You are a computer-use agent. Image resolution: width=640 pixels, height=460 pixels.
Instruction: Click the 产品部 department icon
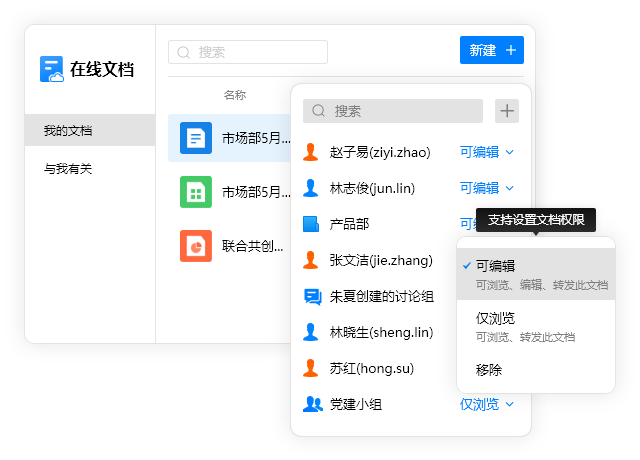pos(311,224)
